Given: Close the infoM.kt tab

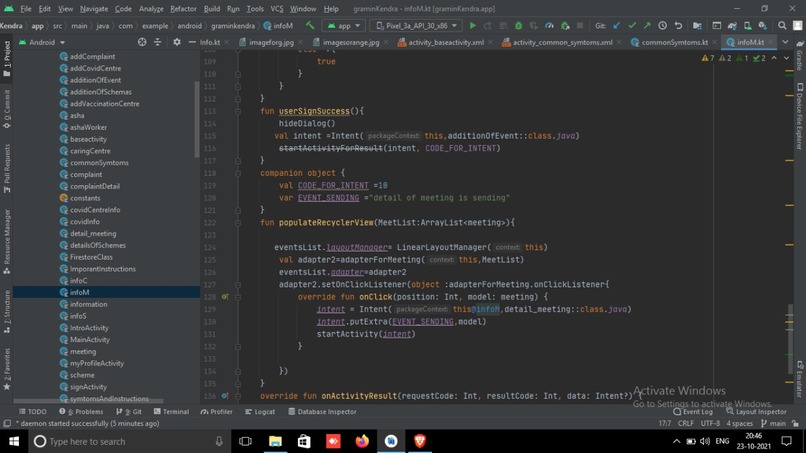Looking at the screenshot, I should coord(770,42).
